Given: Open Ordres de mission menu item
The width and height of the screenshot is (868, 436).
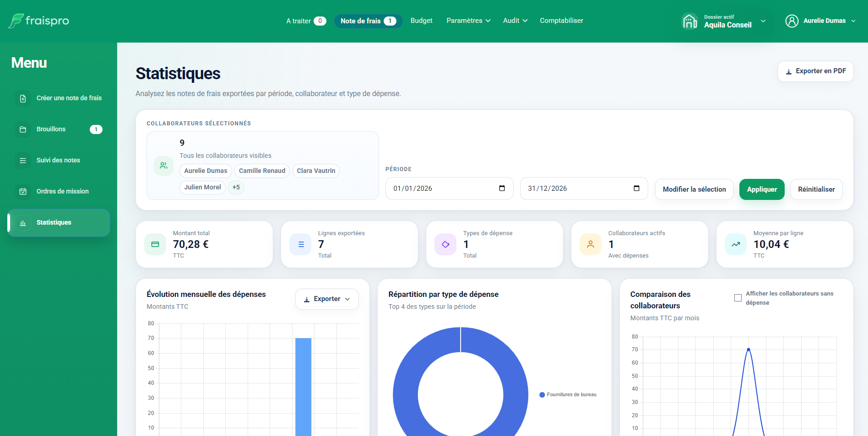Looking at the screenshot, I should [59, 192].
